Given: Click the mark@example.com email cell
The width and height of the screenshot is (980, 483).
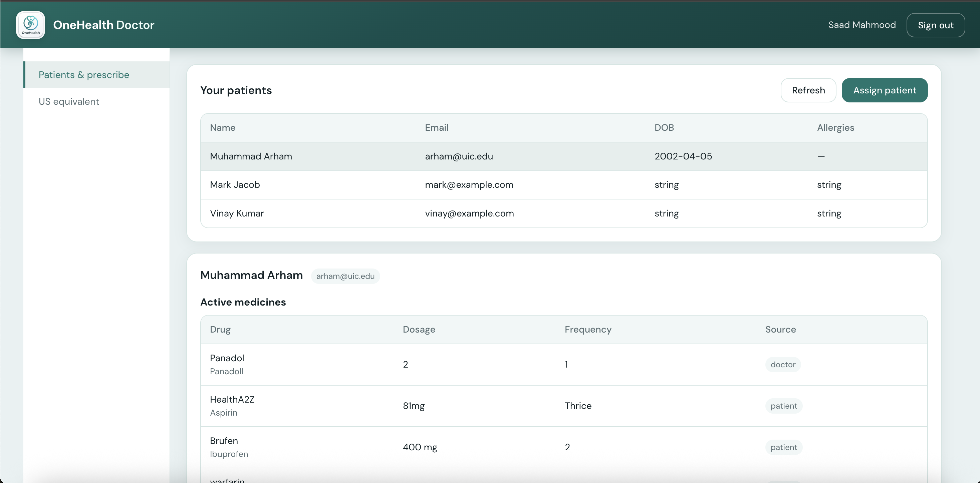Looking at the screenshot, I should pos(469,185).
